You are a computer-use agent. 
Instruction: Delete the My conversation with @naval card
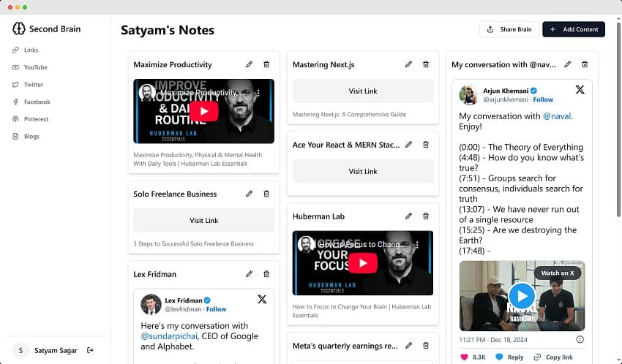(x=585, y=64)
